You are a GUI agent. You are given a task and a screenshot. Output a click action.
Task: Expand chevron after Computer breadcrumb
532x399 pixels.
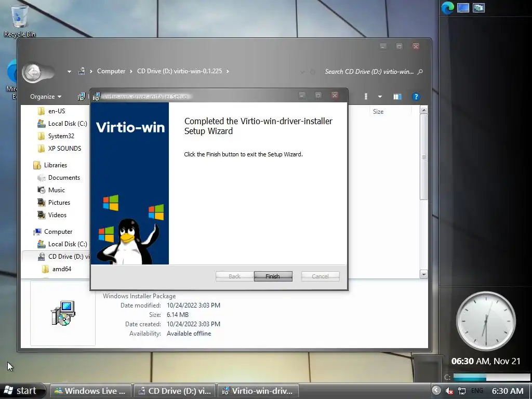coord(131,71)
